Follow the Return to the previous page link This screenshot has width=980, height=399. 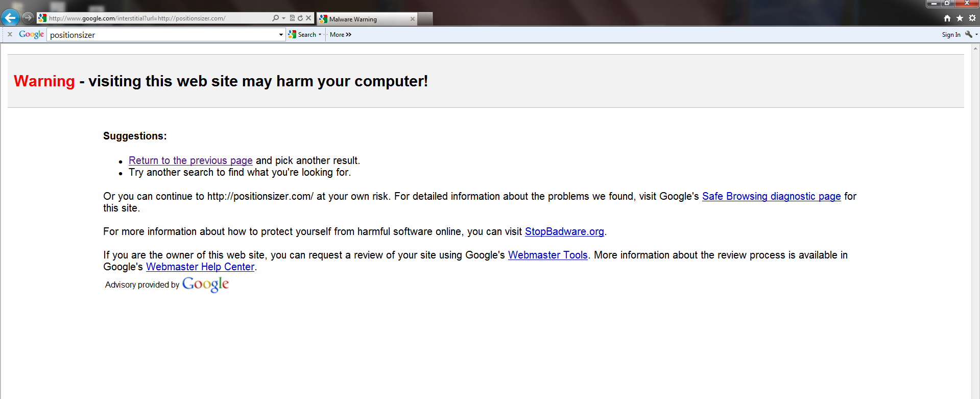point(190,160)
